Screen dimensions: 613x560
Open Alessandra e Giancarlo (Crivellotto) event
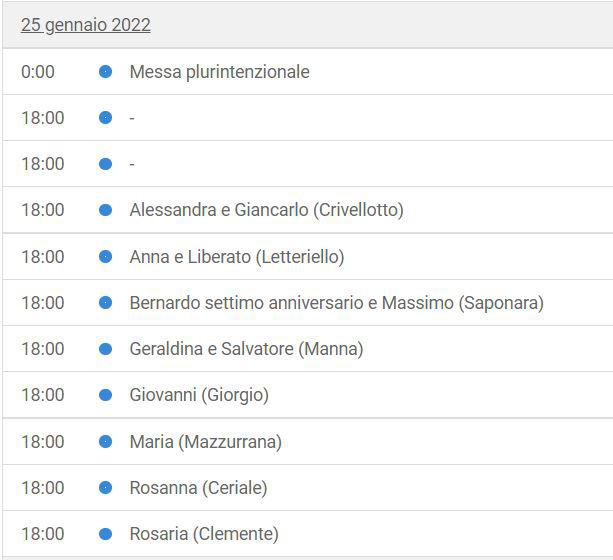(x=266, y=210)
